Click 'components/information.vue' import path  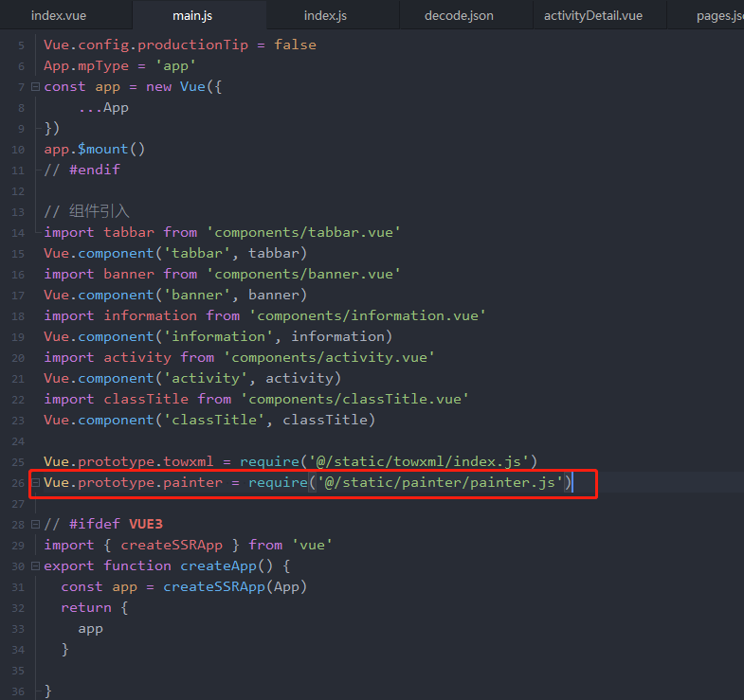[368, 315]
